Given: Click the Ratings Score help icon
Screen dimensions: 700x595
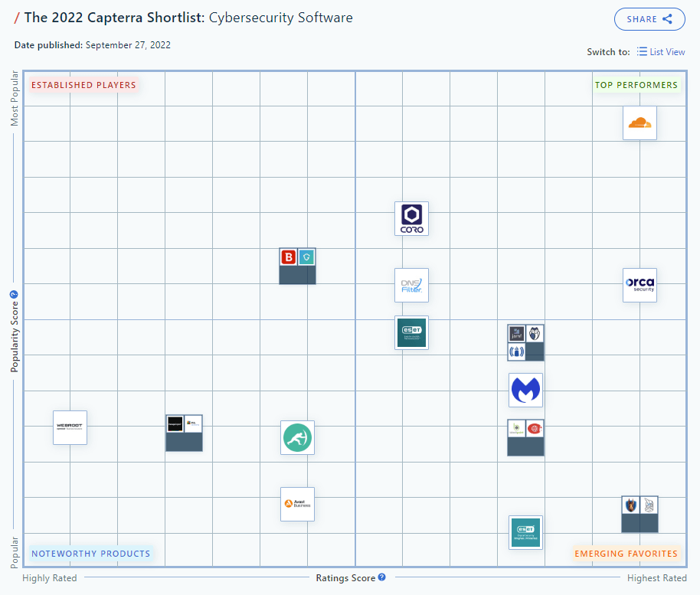Looking at the screenshot, I should (x=381, y=577).
